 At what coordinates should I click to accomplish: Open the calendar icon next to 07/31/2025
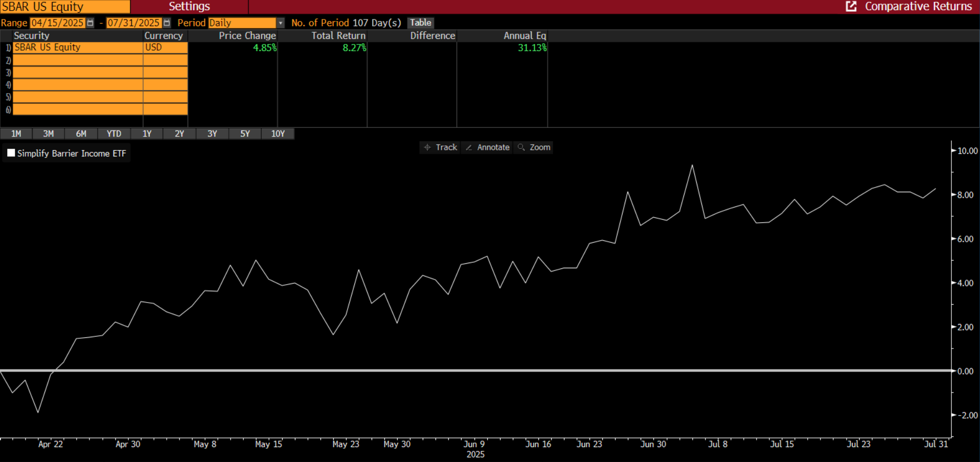coord(167,22)
